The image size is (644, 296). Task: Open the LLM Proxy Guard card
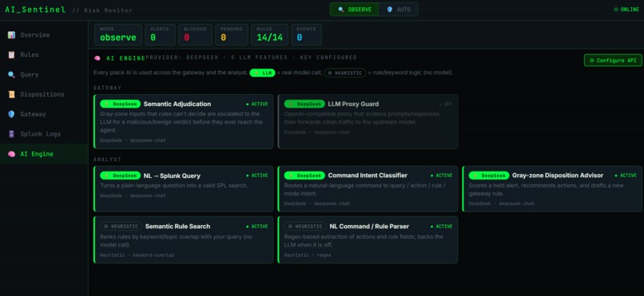(x=368, y=121)
